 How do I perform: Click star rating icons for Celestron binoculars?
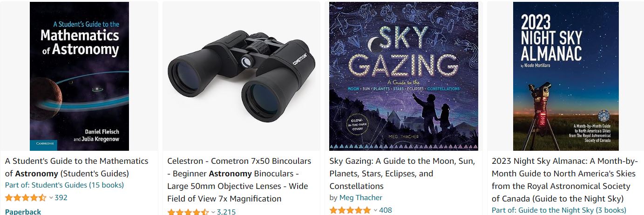click(188, 212)
